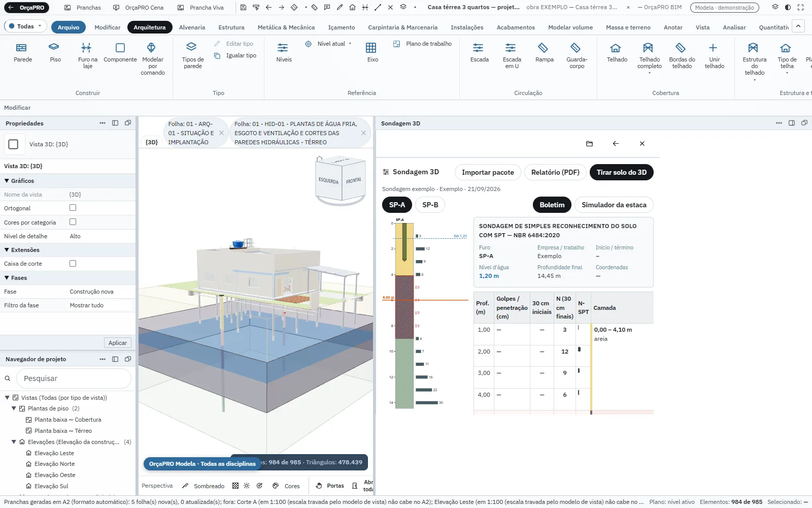Toggle Sombreado display mode
The image size is (812, 508).
point(204,486)
